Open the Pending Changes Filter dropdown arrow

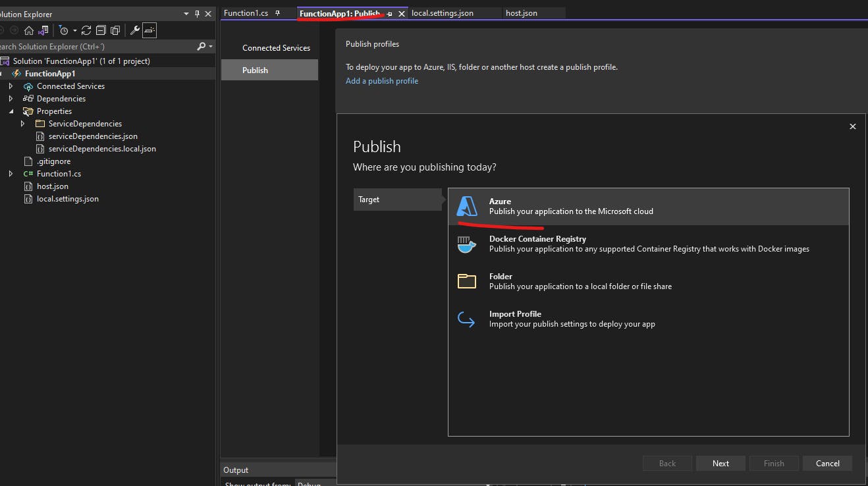(74, 30)
